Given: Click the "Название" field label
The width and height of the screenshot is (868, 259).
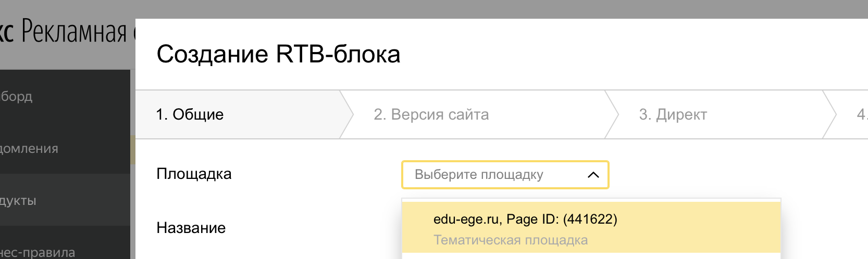Looking at the screenshot, I should [191, 228].
